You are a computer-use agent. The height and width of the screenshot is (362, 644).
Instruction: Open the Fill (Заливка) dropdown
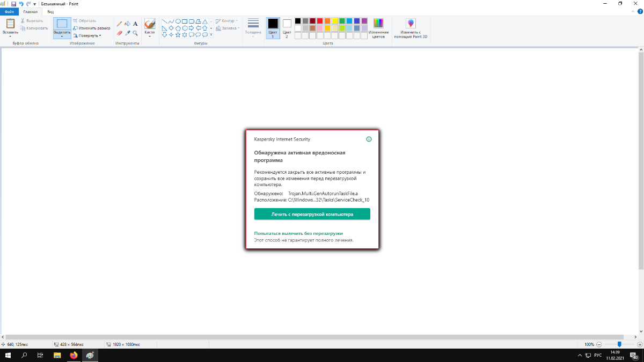tap(227, 28)
